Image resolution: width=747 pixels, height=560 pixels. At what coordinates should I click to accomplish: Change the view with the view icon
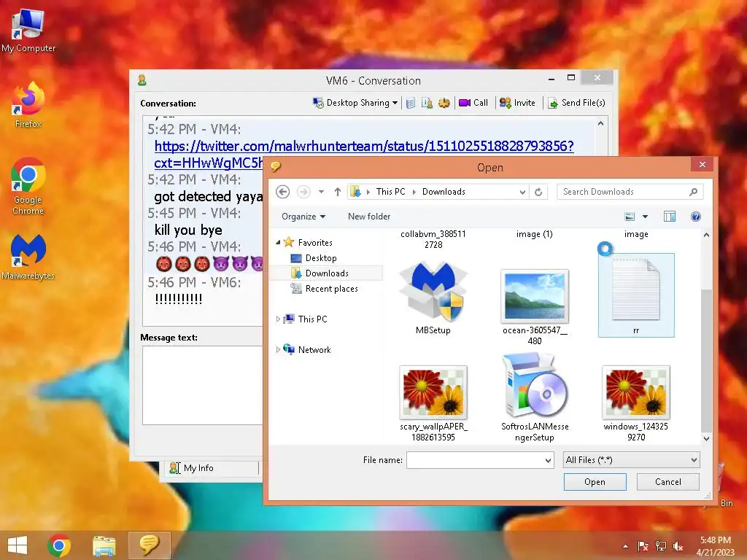point(630,217)
